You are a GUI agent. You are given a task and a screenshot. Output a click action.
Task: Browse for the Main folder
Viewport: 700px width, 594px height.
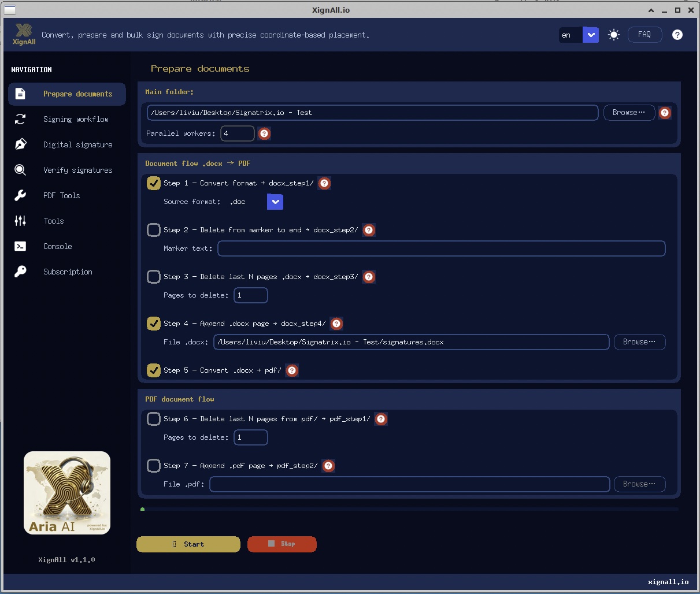tap(629, 113)
